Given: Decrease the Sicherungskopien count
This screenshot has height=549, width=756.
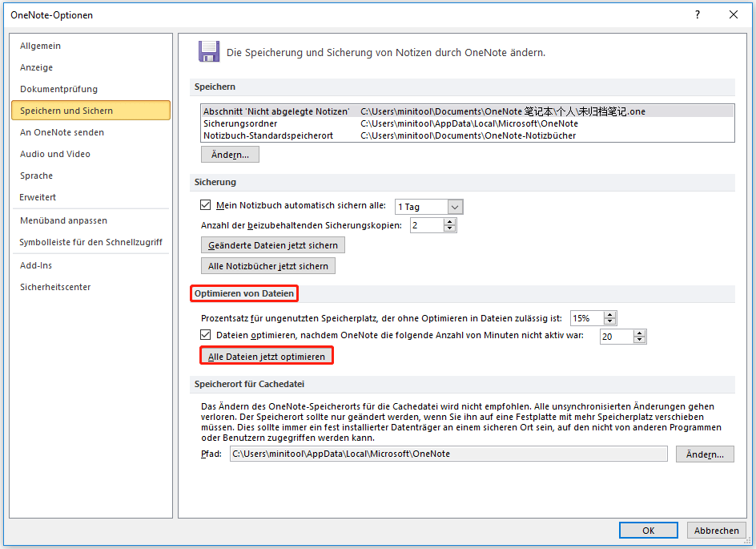Looking at the screenshot, I should [449, 228].
